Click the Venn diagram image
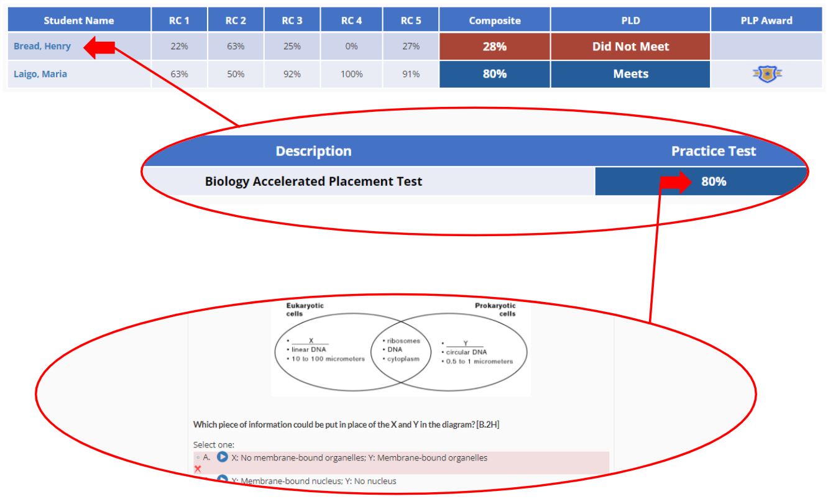Viewport: 828px width, 504px height. point(401,348)
